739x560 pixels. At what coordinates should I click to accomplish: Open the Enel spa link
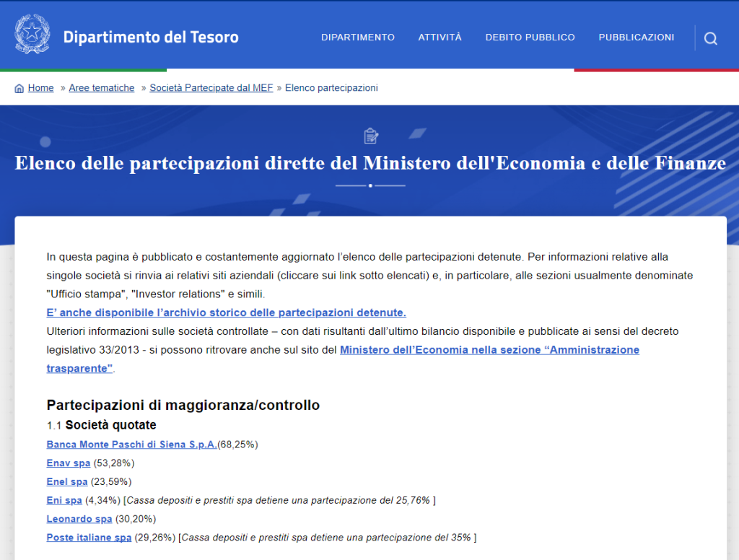(x=67, y=482)
